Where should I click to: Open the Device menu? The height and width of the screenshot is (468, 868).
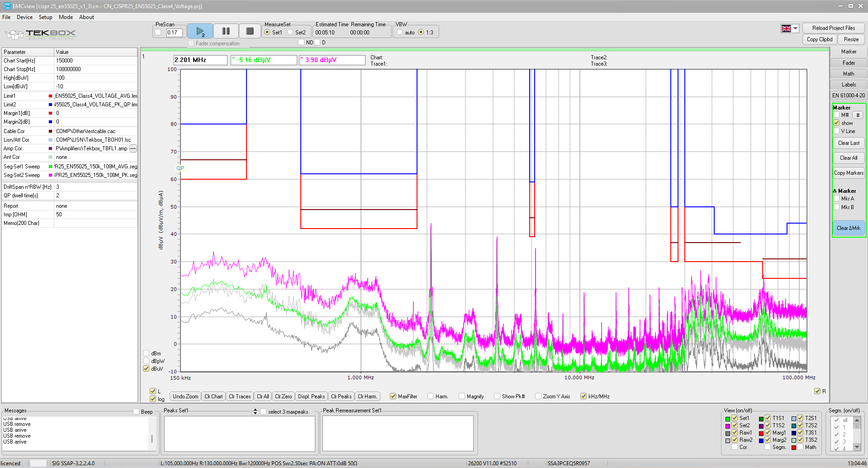(24, 17)
